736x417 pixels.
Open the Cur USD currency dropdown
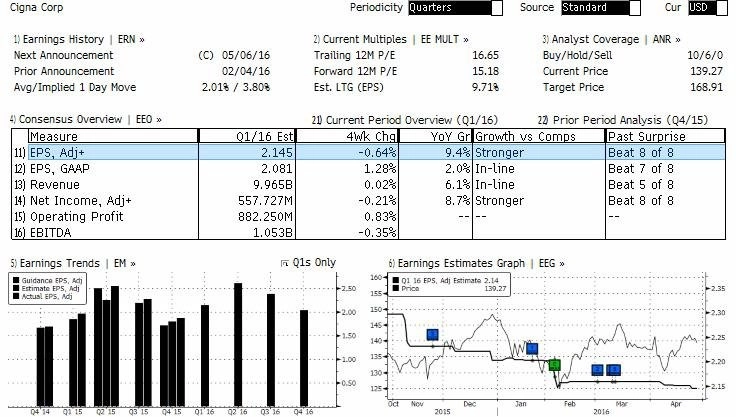(x=708, y=8)
